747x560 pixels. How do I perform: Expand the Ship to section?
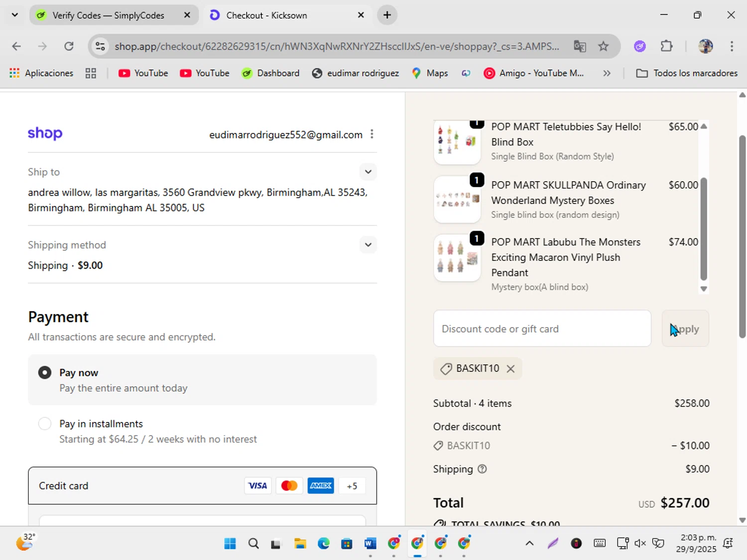(368, 172)
